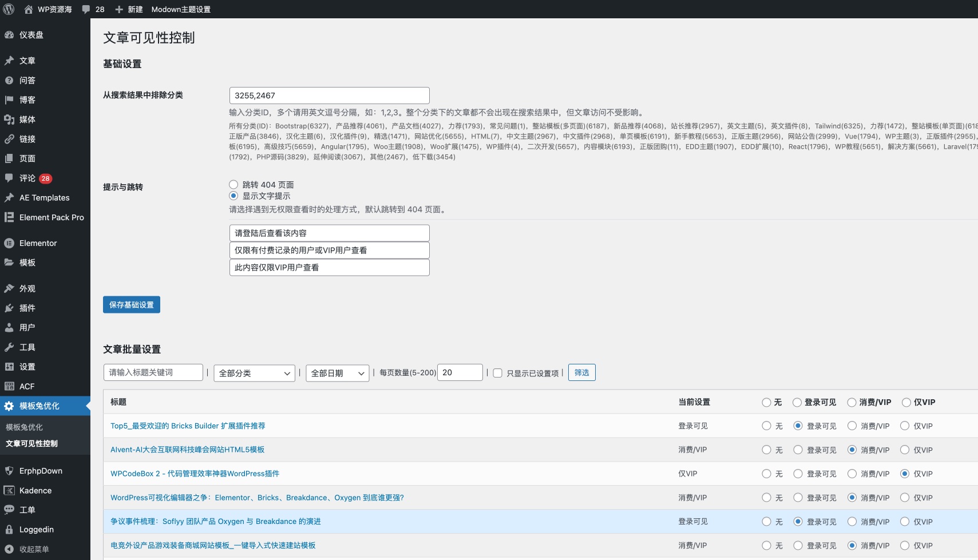Set WPCodeBox 2 row to 消费/VIP
Viewport: 978px width, 560px height.
pos(852,474)
